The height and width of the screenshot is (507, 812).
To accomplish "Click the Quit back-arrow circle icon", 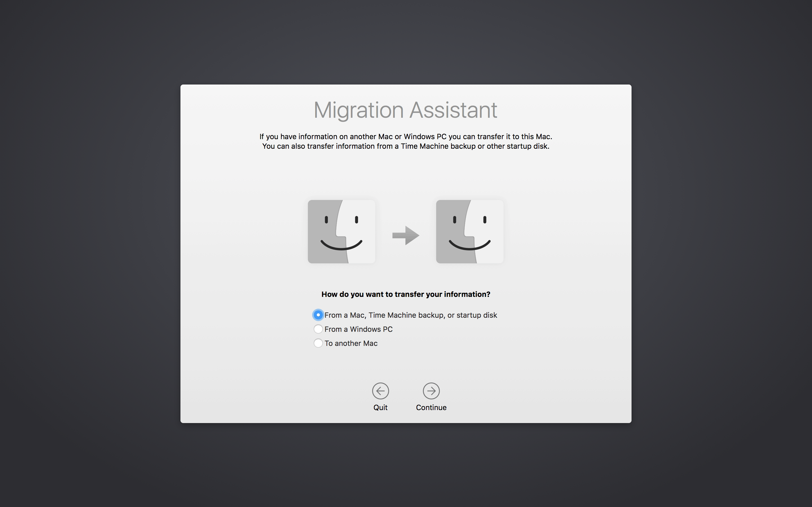I will click(380, 391).
